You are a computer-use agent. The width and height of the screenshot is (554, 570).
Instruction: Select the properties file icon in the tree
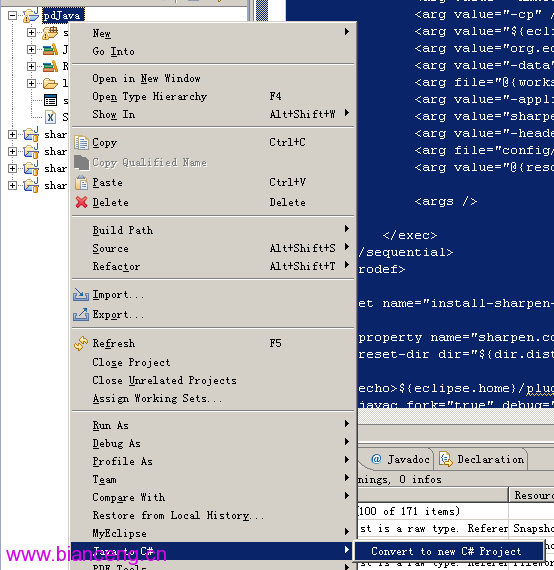click(x=50, y=100)
